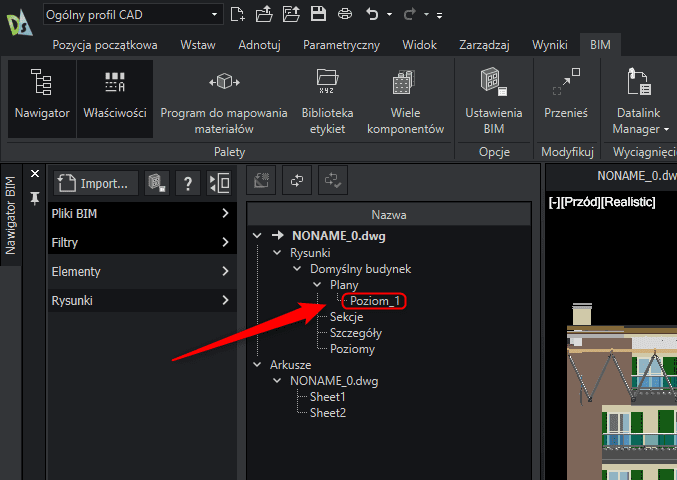Image resolution: width=677 pixels, height=480 pixels.
Task: Open the Wyniki ribbon tab
Action: point(550,45)
